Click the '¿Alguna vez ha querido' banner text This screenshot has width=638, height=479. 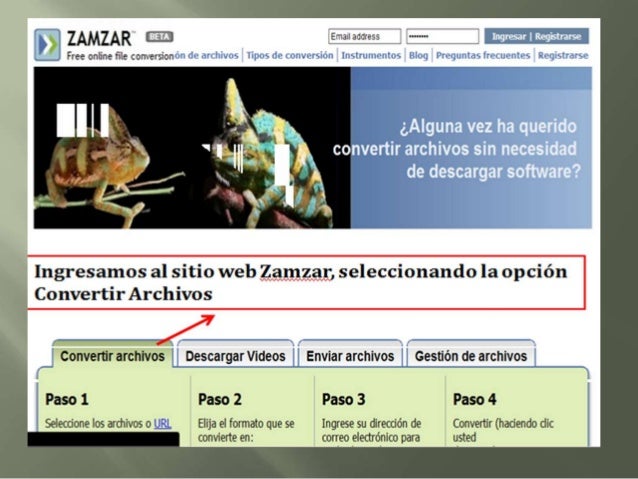[x=488, y=126]
